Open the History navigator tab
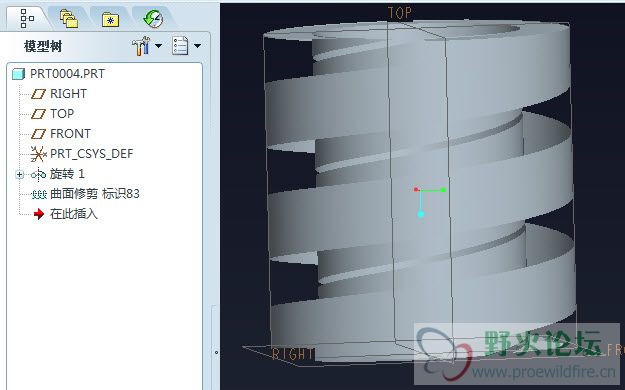 point(153,18)
